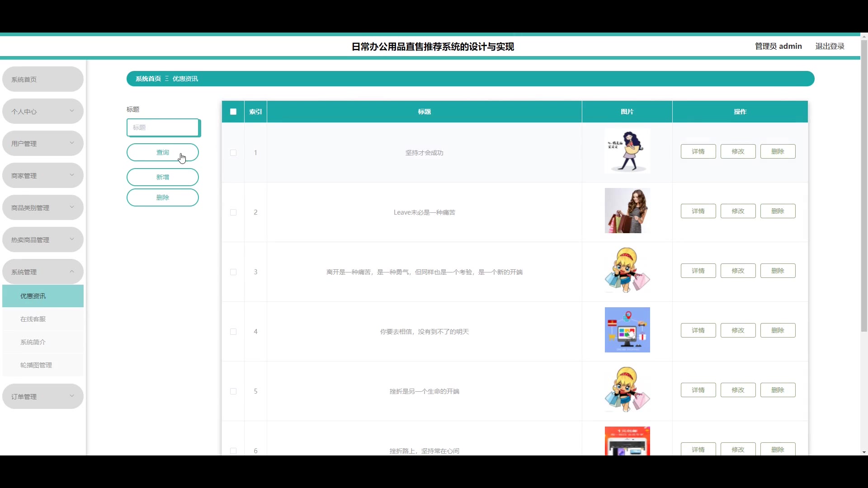Click 修改 for 挫折是另一个生命的开端
The width and height of the screenshot is (868, 488).
click(x=738, y=390)
